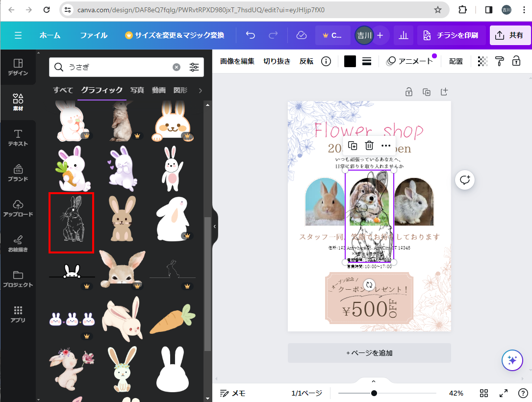This screenshot has height=402, width=532.
Task: Expand the page thumbnails drawer chevron
Action: [x=373, y=381]
